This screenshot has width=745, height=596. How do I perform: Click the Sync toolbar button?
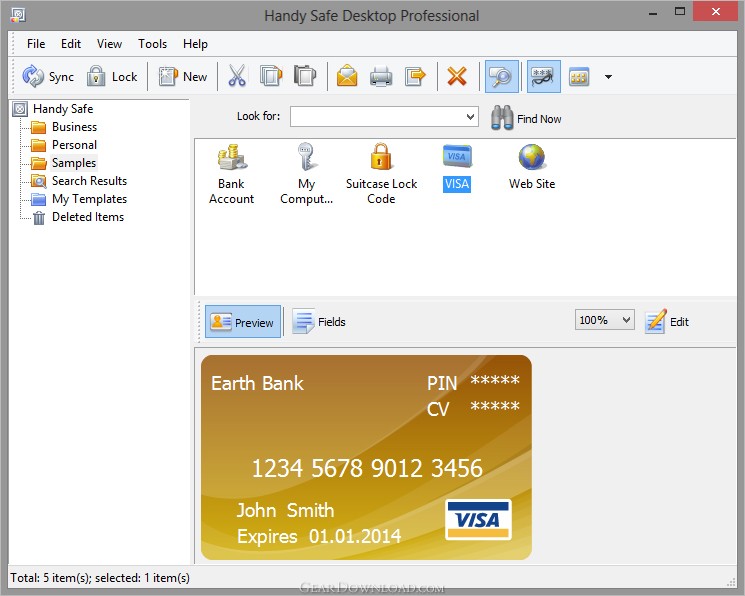point(48,77)
